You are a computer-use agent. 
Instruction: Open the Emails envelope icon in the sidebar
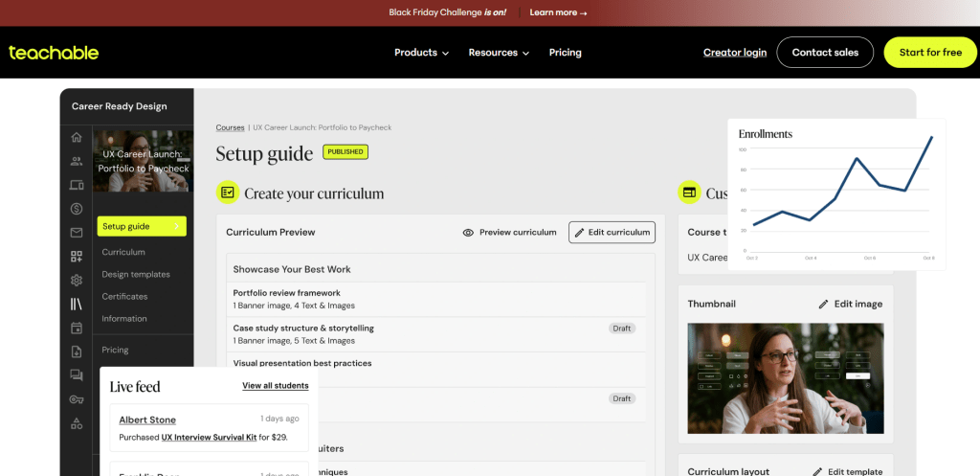(x=77, y=233)
